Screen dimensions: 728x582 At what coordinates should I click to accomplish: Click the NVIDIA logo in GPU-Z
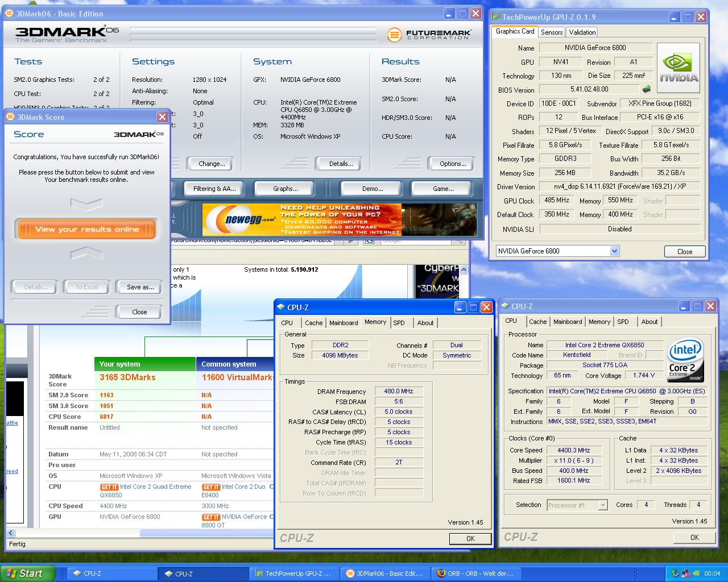[x=679, y=68]
